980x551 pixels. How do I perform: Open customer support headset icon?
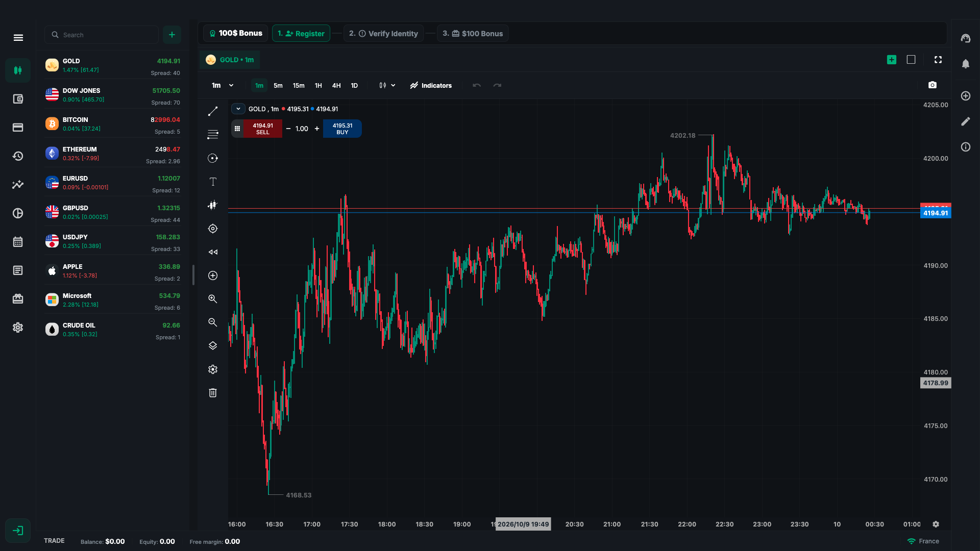point(966,38)
